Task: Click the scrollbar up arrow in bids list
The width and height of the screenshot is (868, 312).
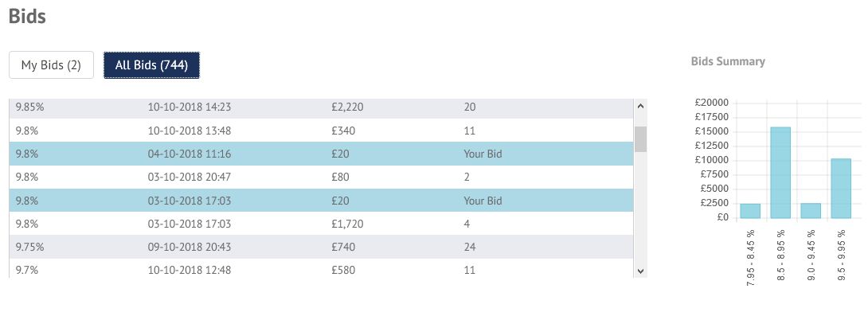Action: (640, 106)
